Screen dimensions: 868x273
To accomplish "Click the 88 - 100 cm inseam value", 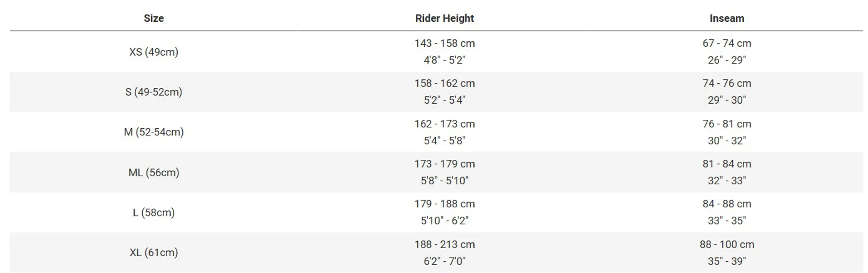I will pos(726,244).
